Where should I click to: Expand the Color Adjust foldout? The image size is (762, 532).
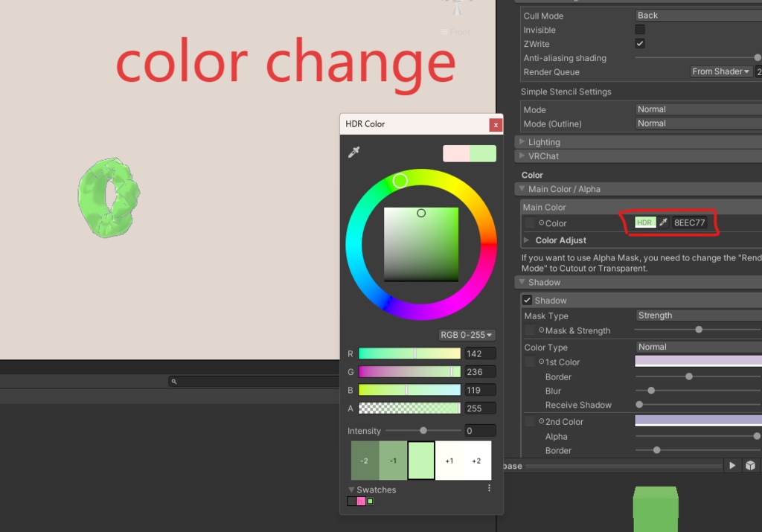point(526,240)
